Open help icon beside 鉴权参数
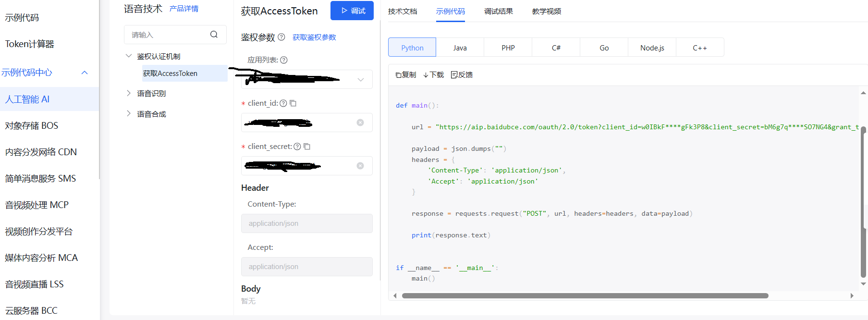 point(281,37)
